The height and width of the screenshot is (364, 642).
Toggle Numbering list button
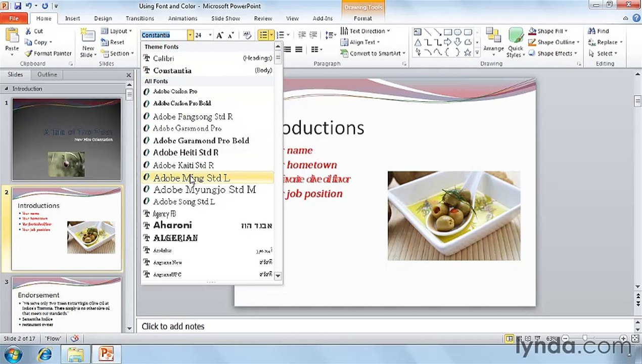280,35
